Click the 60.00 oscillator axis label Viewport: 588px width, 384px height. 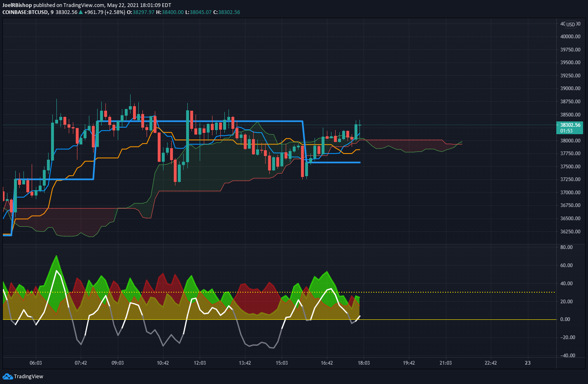coord(567,265)
